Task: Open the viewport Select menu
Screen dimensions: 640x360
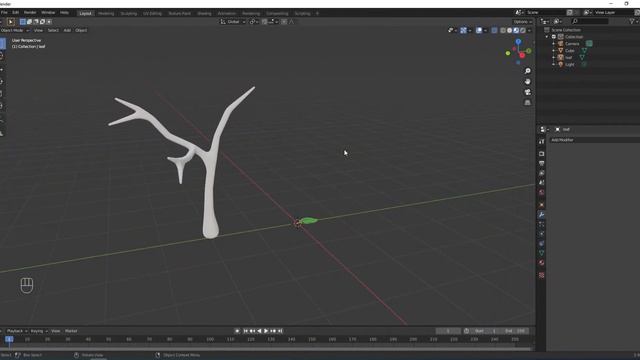Action: pos(53,30)
